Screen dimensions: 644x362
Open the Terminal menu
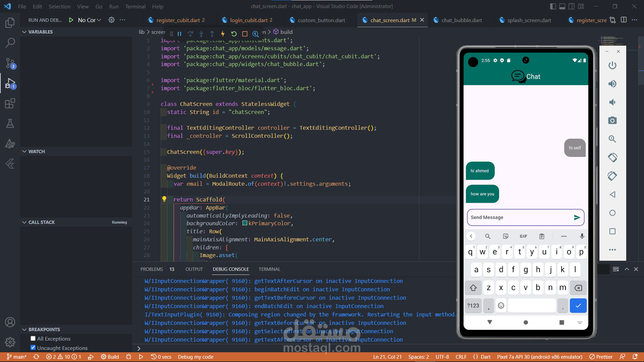point(135,6)
